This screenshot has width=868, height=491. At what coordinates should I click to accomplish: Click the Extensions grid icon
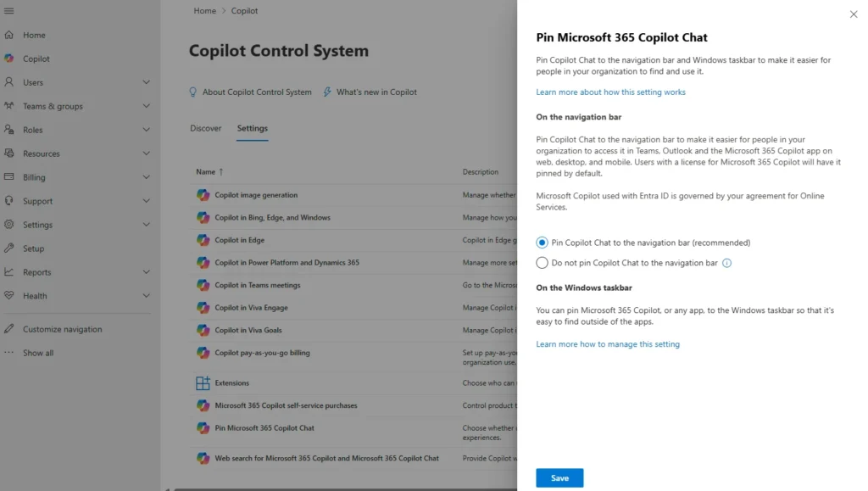(x=203, y=382)
